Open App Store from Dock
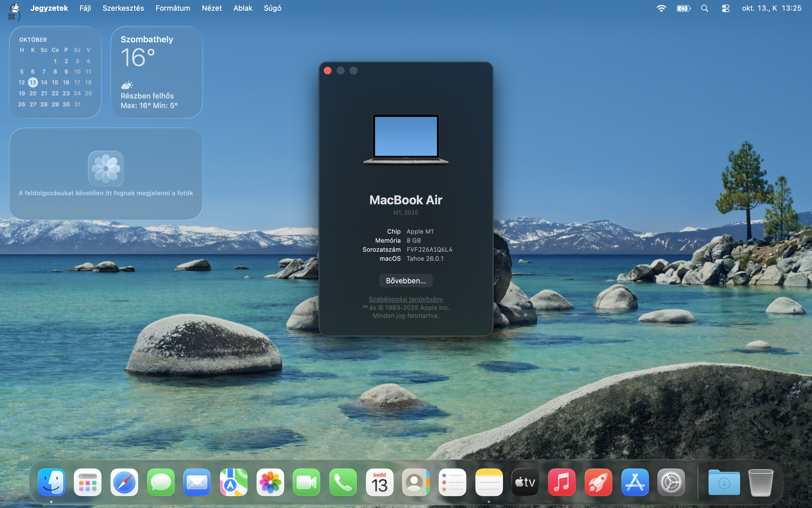The image size is (812, 508). tap(635, 482)
